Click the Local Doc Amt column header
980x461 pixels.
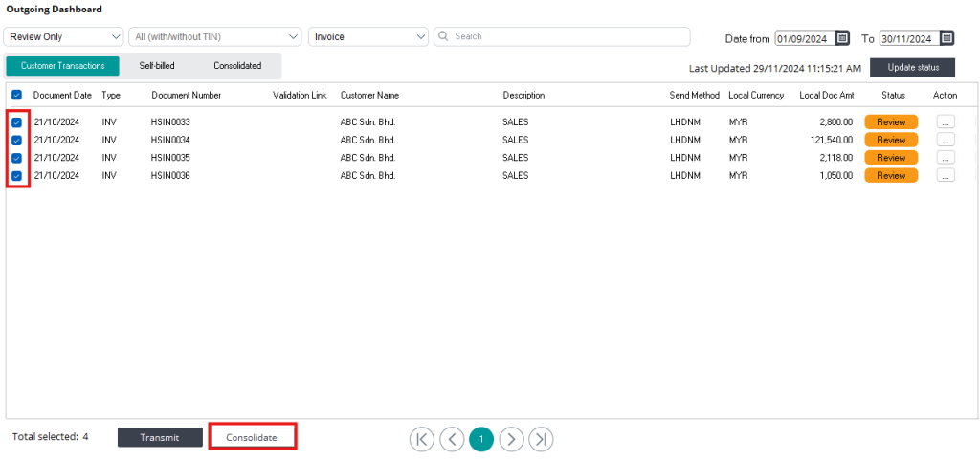point(827,95)
